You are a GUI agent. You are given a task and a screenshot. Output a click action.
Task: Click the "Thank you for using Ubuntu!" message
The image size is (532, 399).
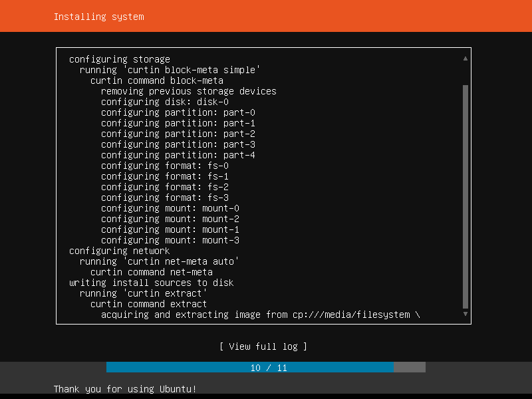click(x=125, y=389)
